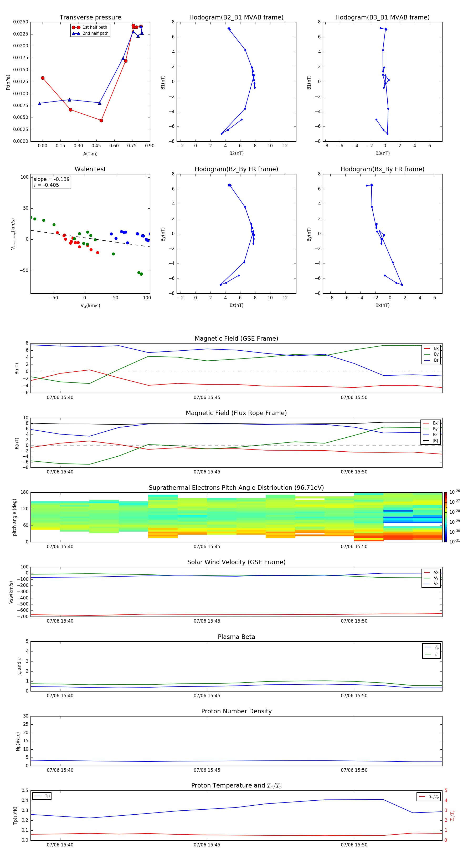Screen dimensions: 473x868
Task: Click the black |B| line in Flux Rope plot
Action: (x=236, y=424)
